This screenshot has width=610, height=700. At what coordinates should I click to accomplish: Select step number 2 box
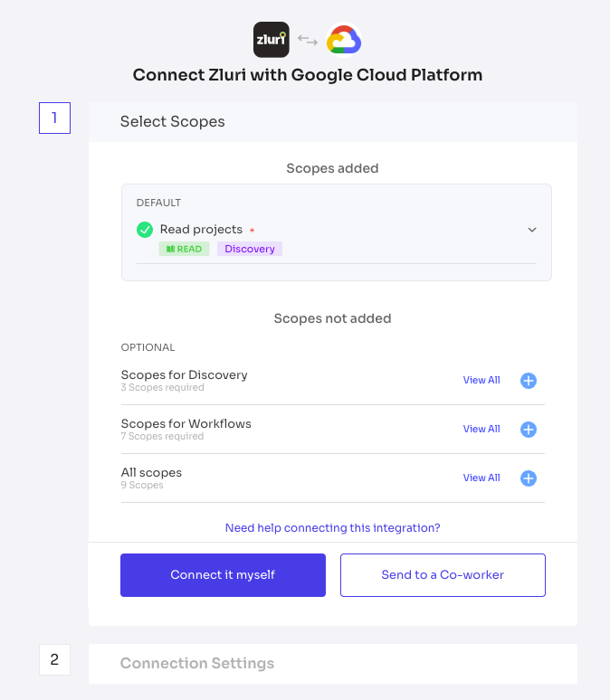[x=54, y=659]
